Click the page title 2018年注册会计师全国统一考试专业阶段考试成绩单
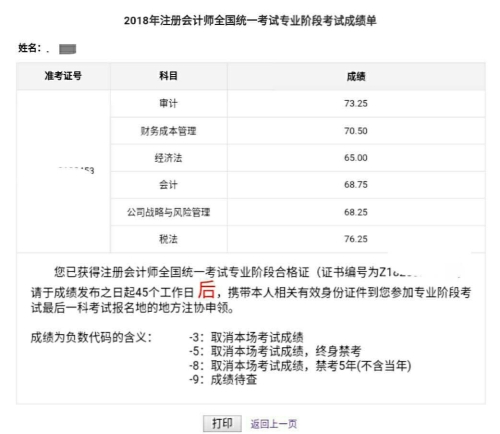The width and height of the screenshot is (500, 434). [x=250, y=21]
